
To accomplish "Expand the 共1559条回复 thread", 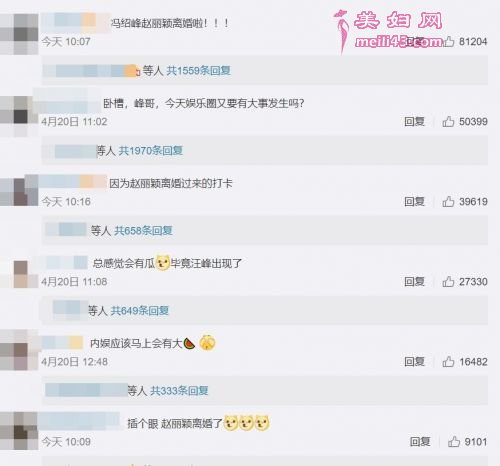I will pos(198,71).
